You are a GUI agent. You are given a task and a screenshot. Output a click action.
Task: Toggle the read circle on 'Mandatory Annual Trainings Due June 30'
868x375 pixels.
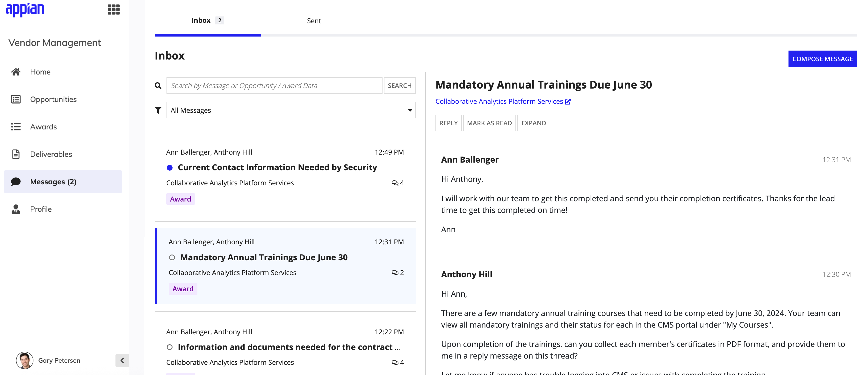point(172,257)
